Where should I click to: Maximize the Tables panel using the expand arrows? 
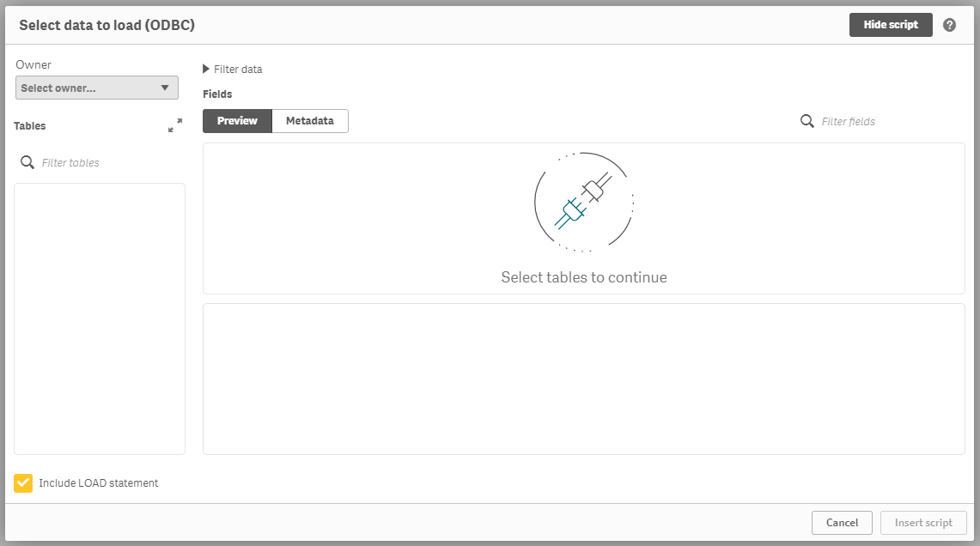[x=174, y=124]
